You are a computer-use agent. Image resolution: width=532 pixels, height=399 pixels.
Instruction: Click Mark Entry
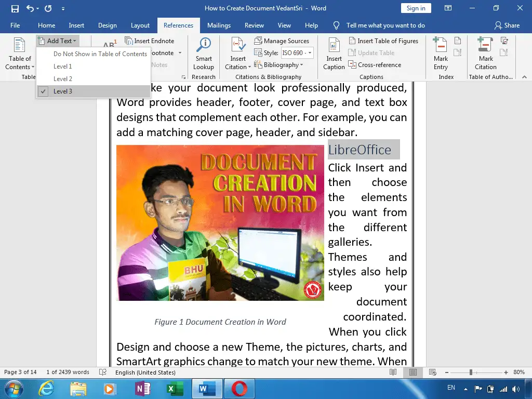pyautogui.click(x=441, y=54)
